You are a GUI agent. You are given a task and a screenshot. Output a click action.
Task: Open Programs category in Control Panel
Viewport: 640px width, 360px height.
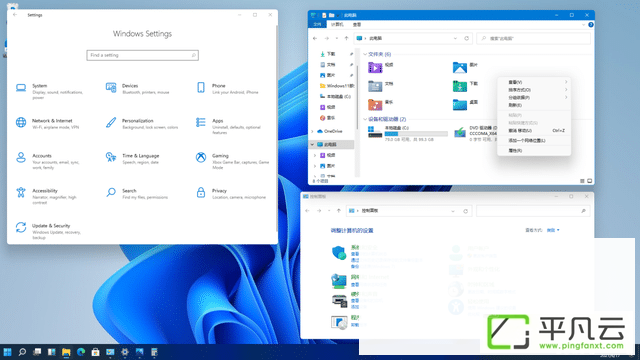click(x=339, y=322)
